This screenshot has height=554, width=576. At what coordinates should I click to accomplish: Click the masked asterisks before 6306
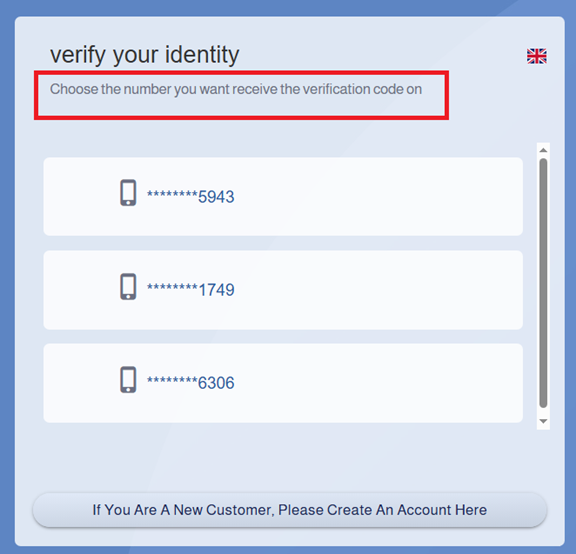tap(172, 381)
